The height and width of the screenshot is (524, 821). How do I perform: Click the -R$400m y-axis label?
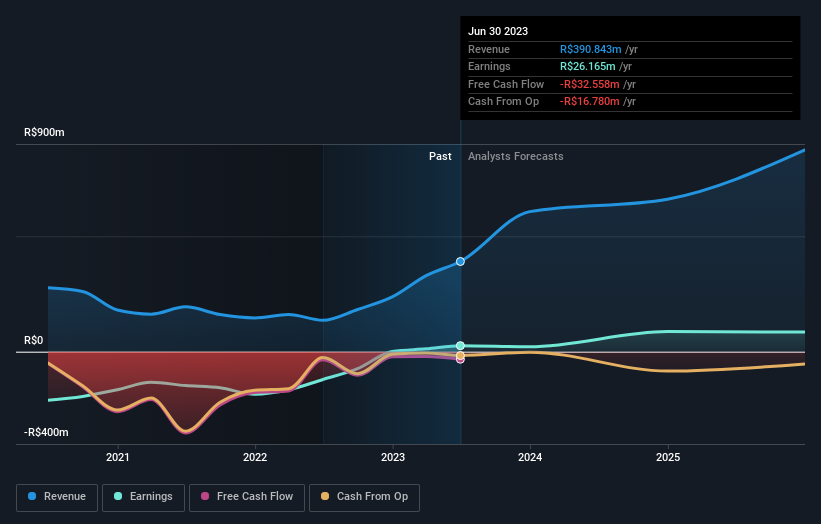46,432
